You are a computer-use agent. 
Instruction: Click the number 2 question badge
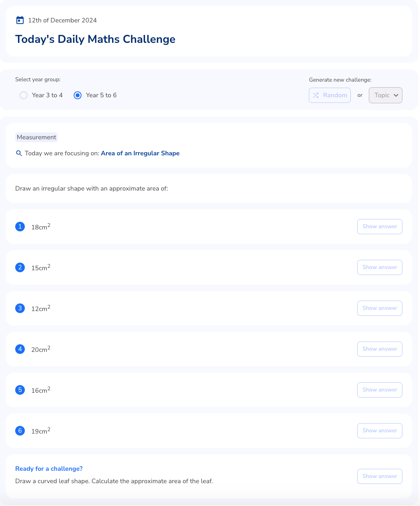pyautogui.click(x=20, y=267)
